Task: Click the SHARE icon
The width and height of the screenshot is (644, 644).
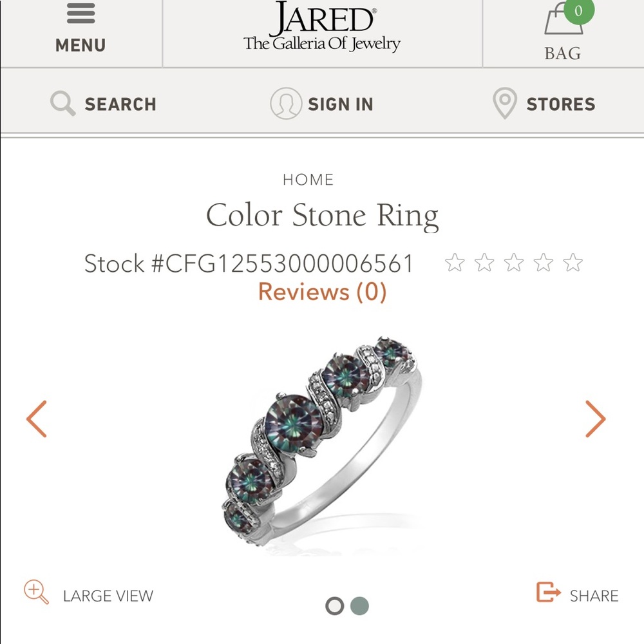Action: [548, 592]
